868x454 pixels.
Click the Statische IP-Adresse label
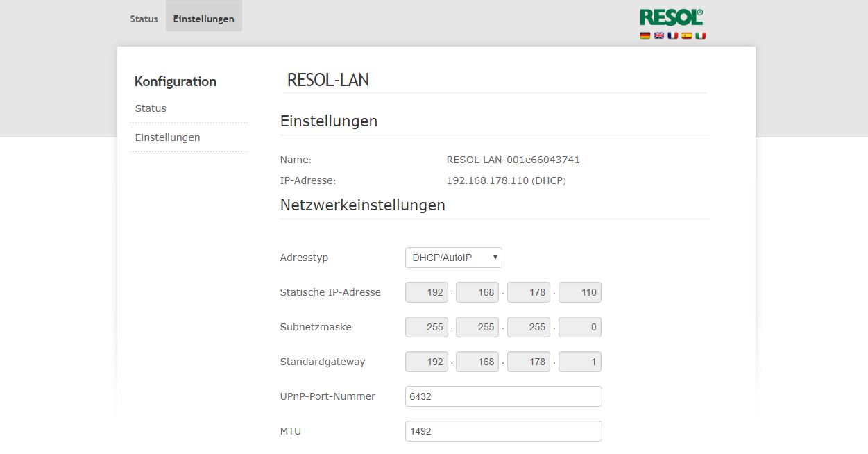click(330, 292)
